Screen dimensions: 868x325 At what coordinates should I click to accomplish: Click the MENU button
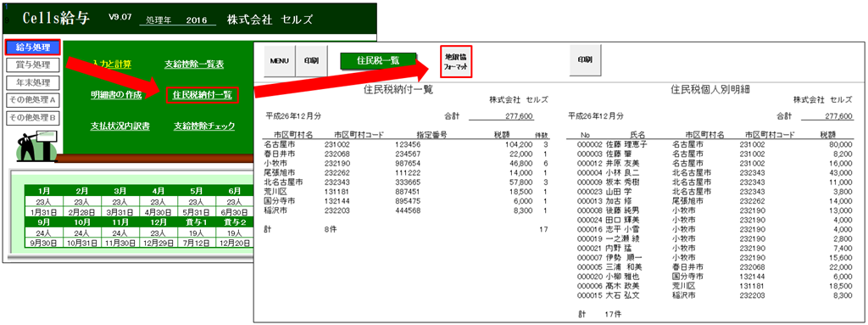point(280,60)
